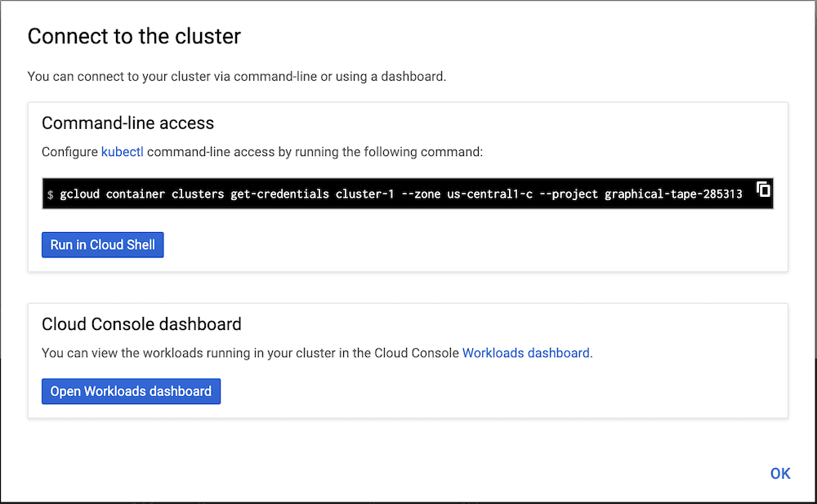Viewport: 817px width, 504px height.
Task: Click the Cloud Console dashboard heading
Action: click(x=141, y=324)
